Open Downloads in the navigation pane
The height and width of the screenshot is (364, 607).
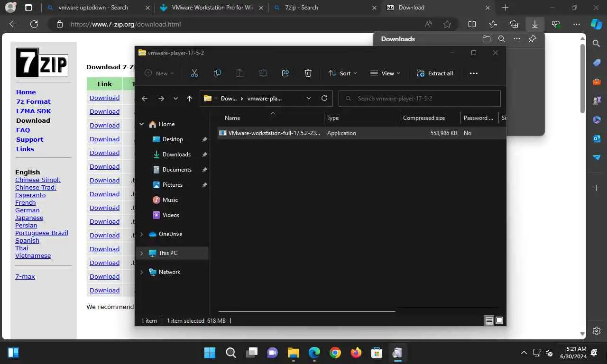pyautogui.click(x=176, y=155)
